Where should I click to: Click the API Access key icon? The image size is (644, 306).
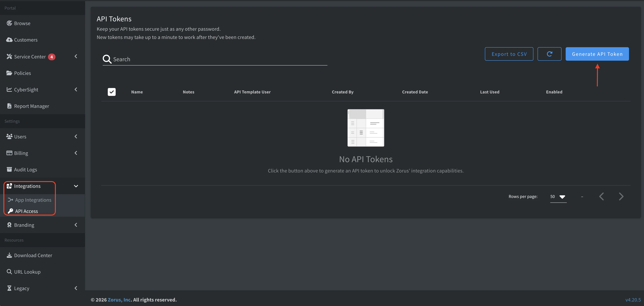(x=10, y=211)
